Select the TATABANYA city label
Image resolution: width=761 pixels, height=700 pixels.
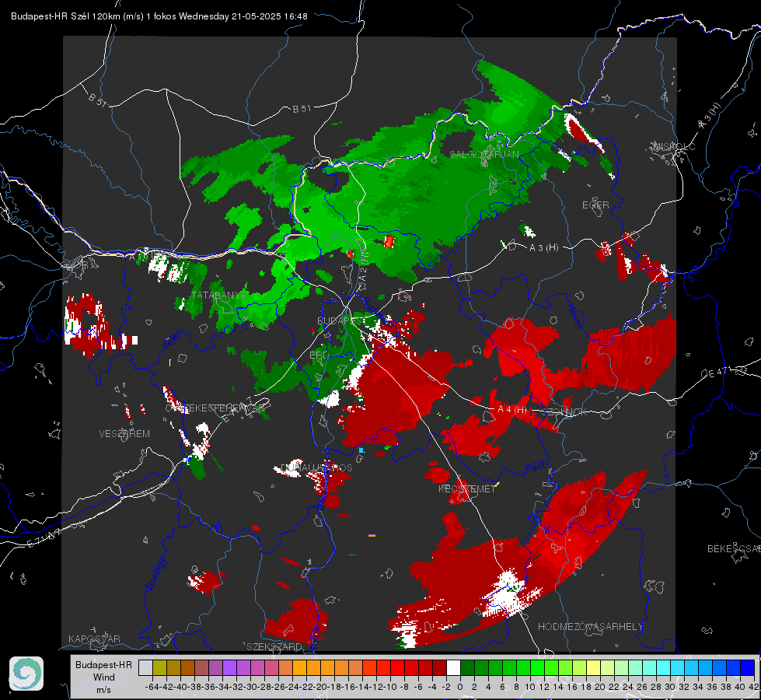[219, 296]
